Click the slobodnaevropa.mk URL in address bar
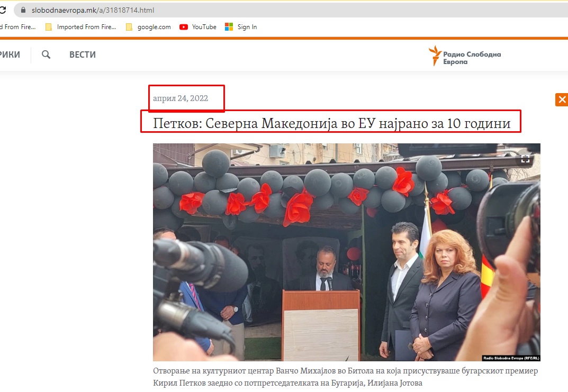568x392 pixels. (93, 10)
